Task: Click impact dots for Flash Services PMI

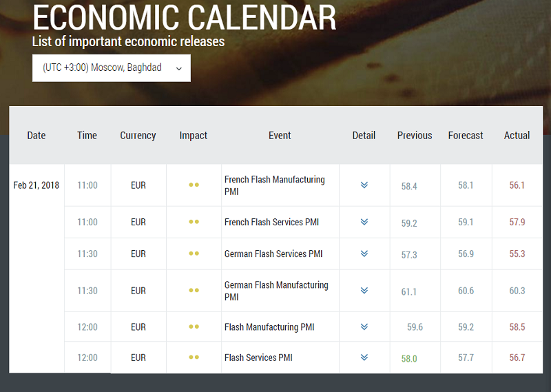Action: (x=194, y=358)
